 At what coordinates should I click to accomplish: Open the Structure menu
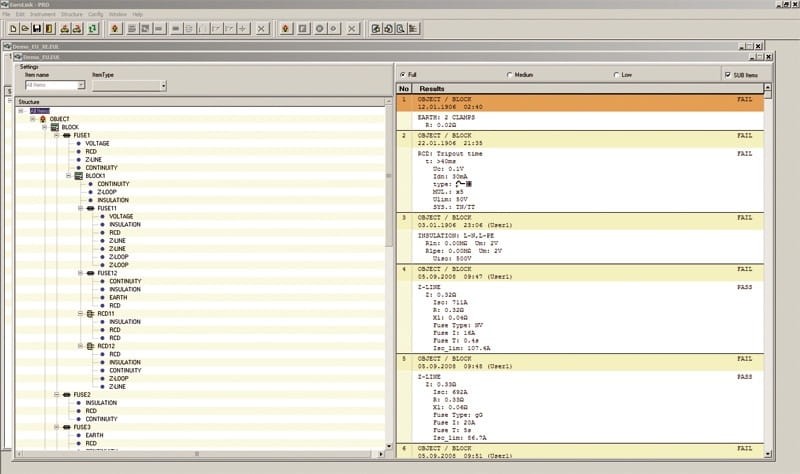point(71,14)
